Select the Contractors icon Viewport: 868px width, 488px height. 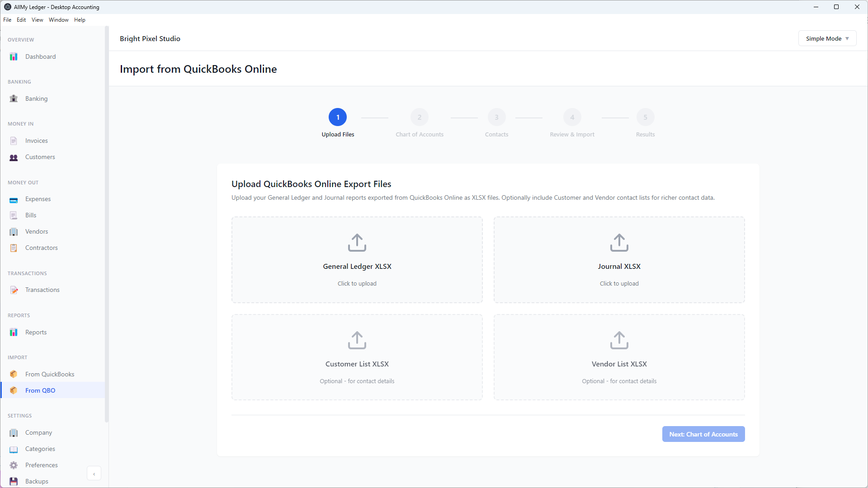(x=13, y=248)
